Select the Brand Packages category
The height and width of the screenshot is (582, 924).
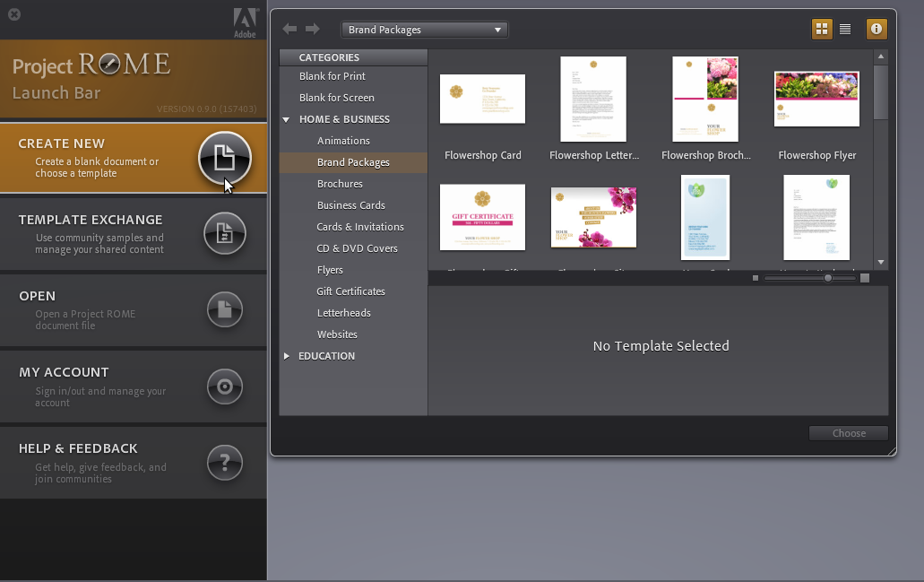(x=354, y=162)
